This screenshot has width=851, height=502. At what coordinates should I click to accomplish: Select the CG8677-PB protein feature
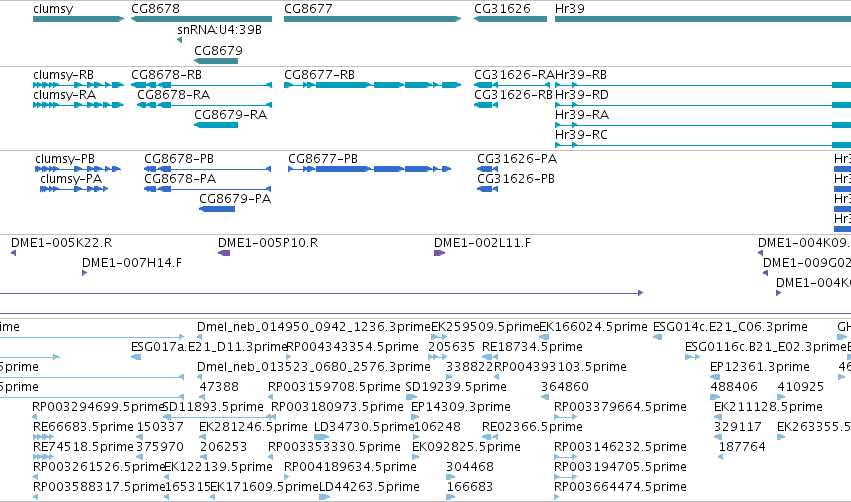(370, 169)
